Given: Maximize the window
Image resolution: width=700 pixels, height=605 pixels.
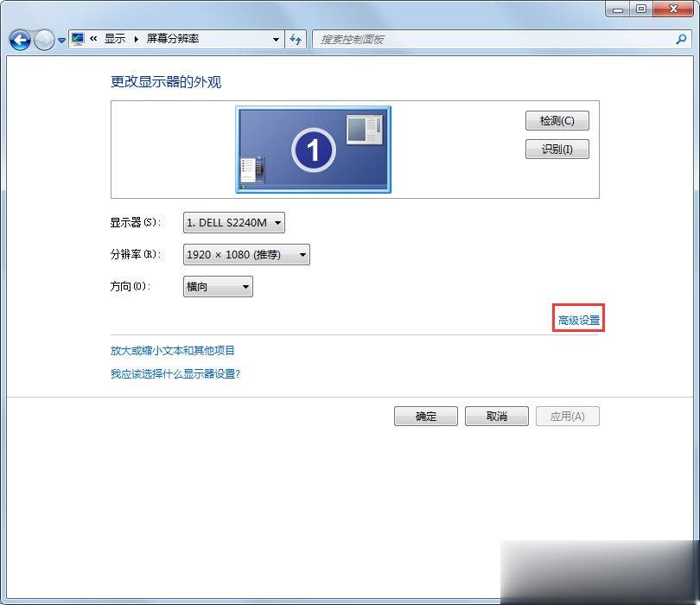Looking at the screenshot, I should [x=641, y=9].
